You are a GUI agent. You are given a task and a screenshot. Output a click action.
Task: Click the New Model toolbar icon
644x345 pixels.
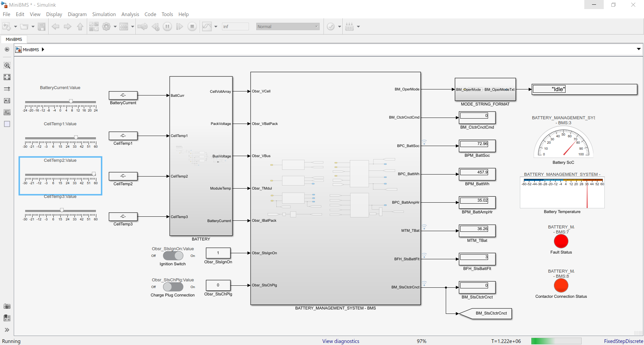pyautogui.click(x=7, y=26)
